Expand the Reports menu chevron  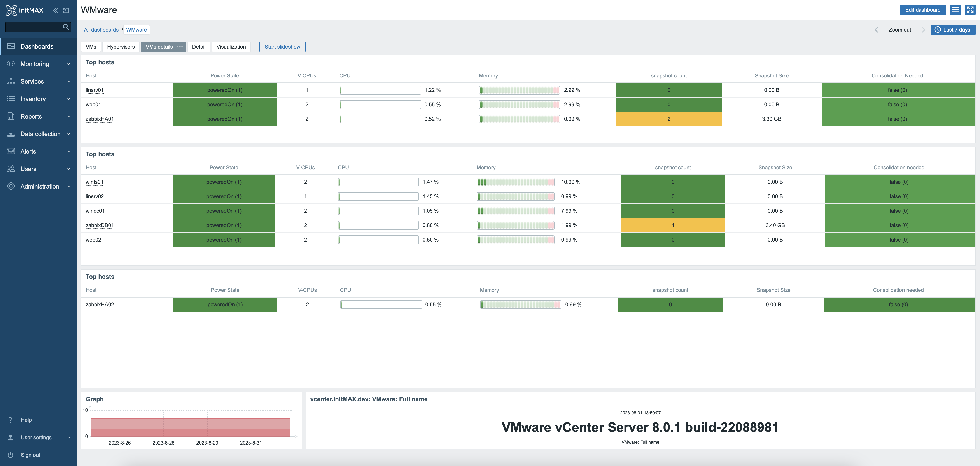[x=69, y=116]
